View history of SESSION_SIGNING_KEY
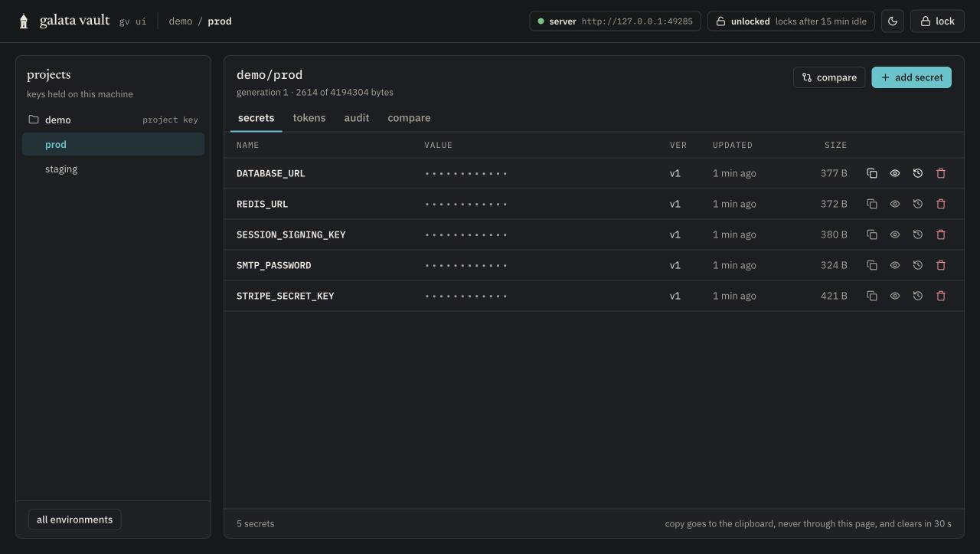This screenshot has width=980, height=554. pos(917,234)
